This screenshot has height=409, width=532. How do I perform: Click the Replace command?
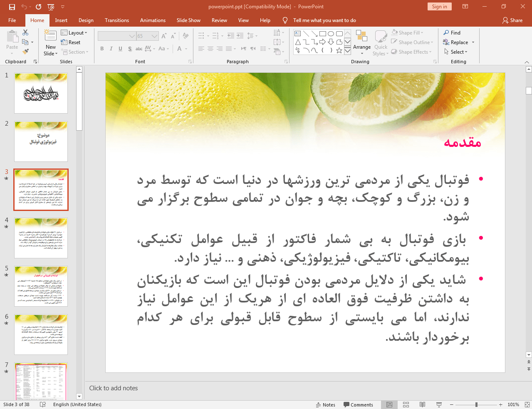pos(458,42)
